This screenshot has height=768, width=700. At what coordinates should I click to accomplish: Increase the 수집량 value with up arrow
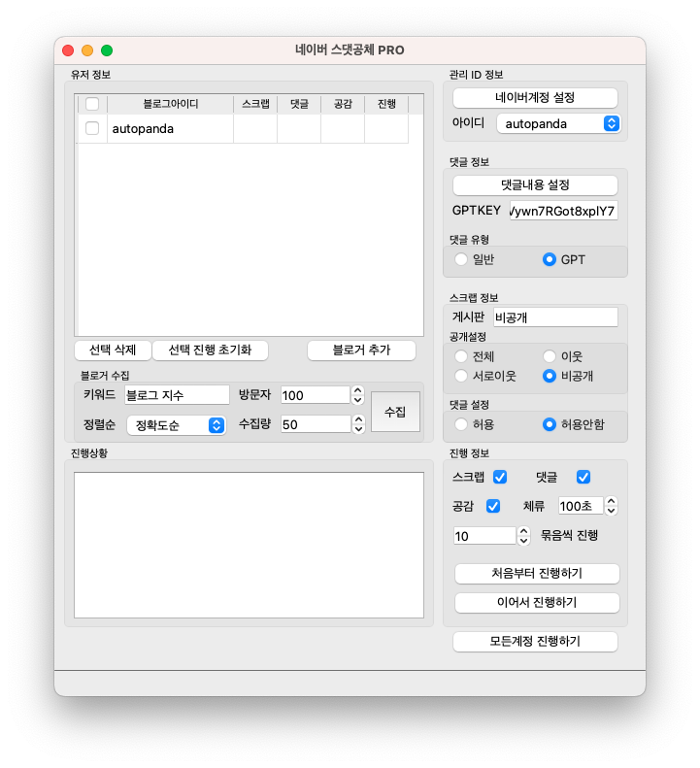pos(358,419)
